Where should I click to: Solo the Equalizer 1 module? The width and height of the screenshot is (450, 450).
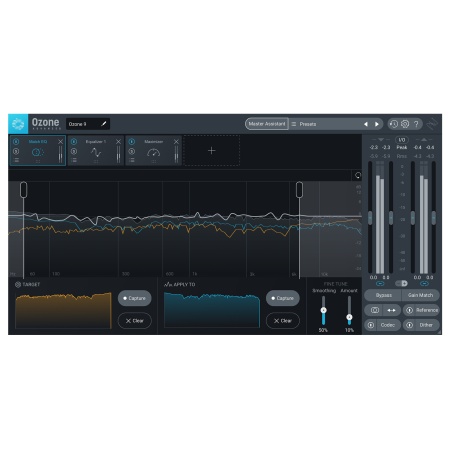pos(74,151)
